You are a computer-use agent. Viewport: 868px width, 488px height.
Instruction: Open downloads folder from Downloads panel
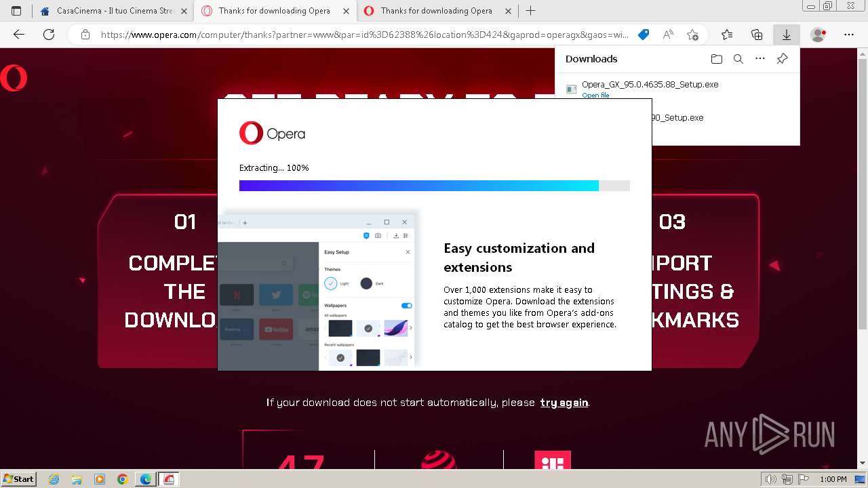[x=717, y=59]
